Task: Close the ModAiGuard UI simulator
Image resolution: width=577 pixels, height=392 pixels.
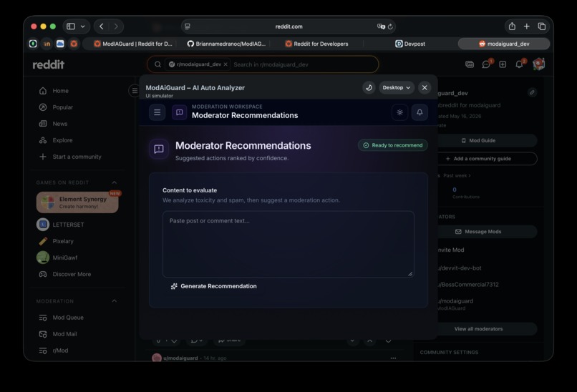Action: (425, 87)
